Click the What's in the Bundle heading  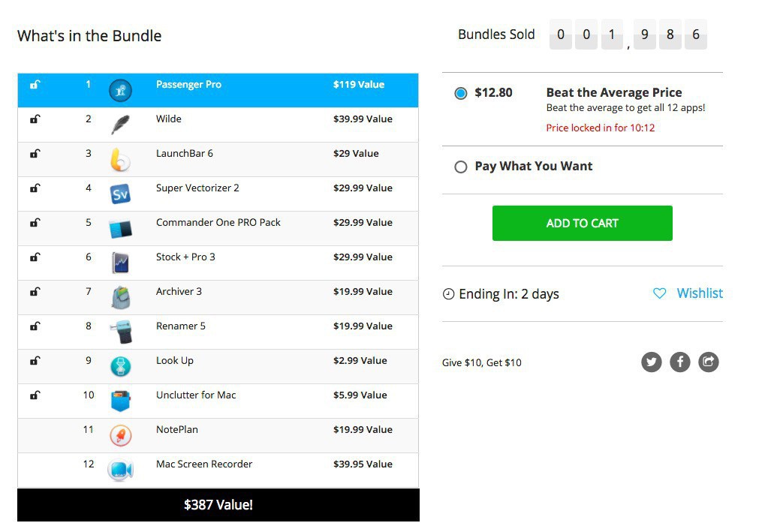(89, 36)
